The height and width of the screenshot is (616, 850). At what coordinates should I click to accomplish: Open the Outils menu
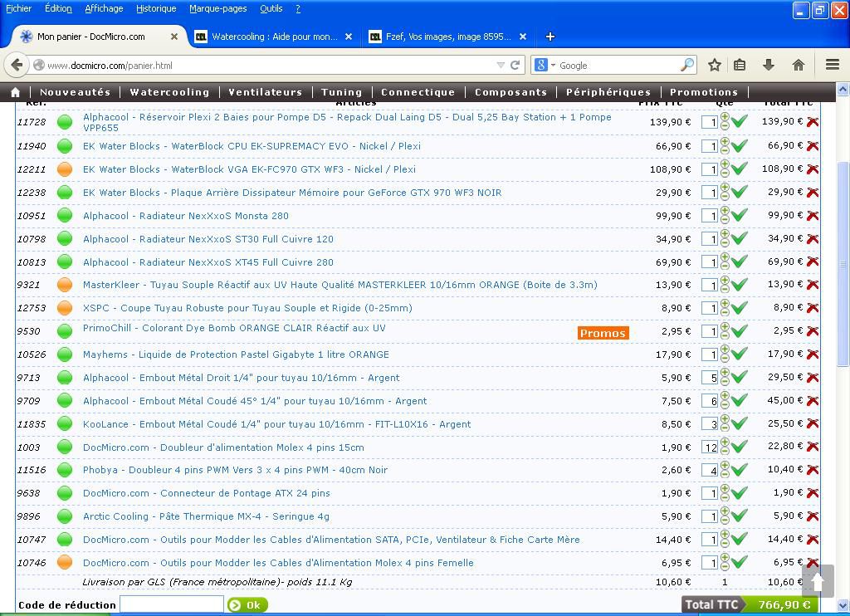[x=271, y=8]
